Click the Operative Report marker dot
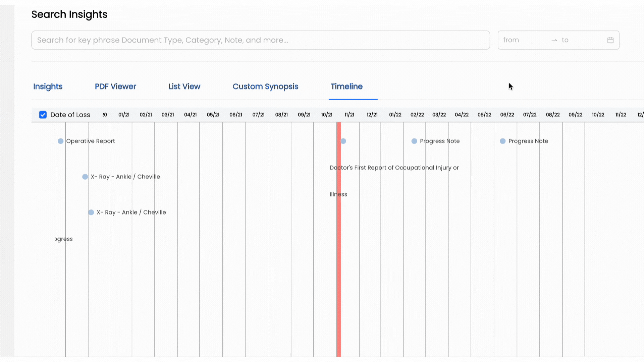Viewport: 644px width, 362px height. coord(60,141)
